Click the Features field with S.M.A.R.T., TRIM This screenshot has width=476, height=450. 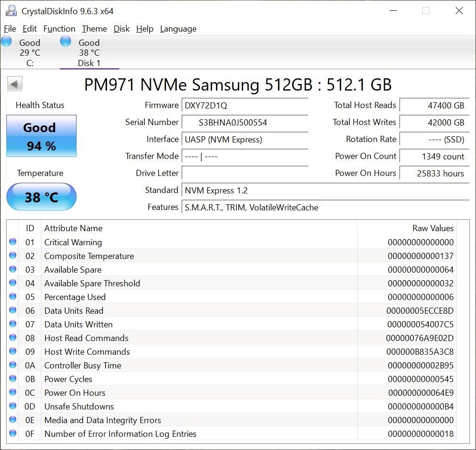point(326,208)
